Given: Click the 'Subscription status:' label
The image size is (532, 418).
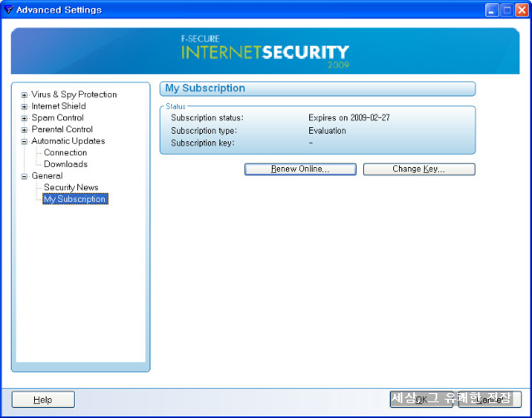Looking at the screenshot, I should 207,118.
